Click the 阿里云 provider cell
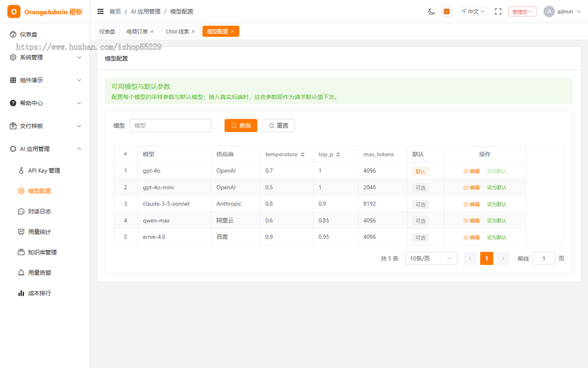 click(225, 220)
